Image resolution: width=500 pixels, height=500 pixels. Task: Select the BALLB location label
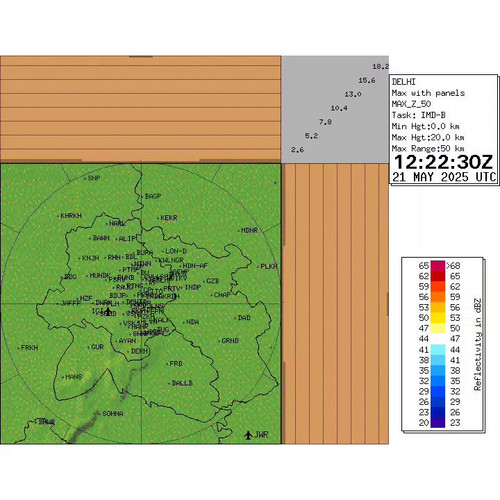[182, 383]
